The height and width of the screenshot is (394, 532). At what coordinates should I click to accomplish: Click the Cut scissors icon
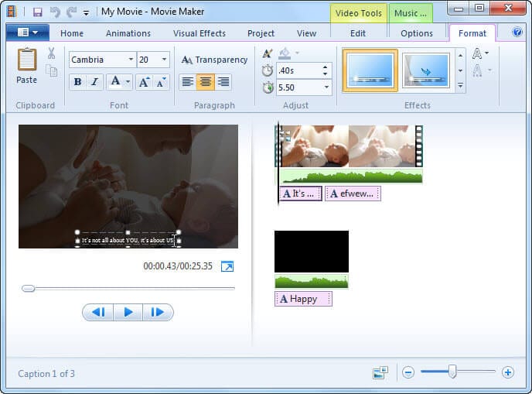coord(51,53)
